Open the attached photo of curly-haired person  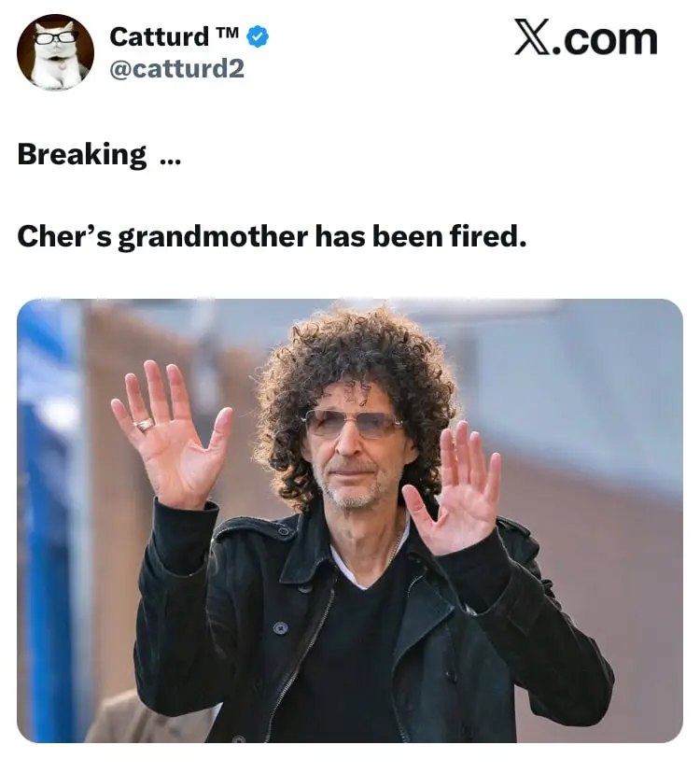350,521
